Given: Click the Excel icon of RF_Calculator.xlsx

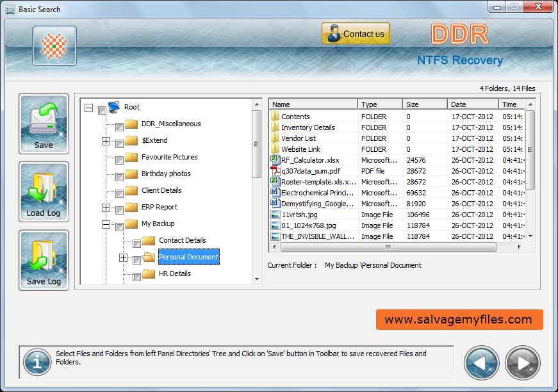Looking at the screenshot, I should click(x=275, y=159).
